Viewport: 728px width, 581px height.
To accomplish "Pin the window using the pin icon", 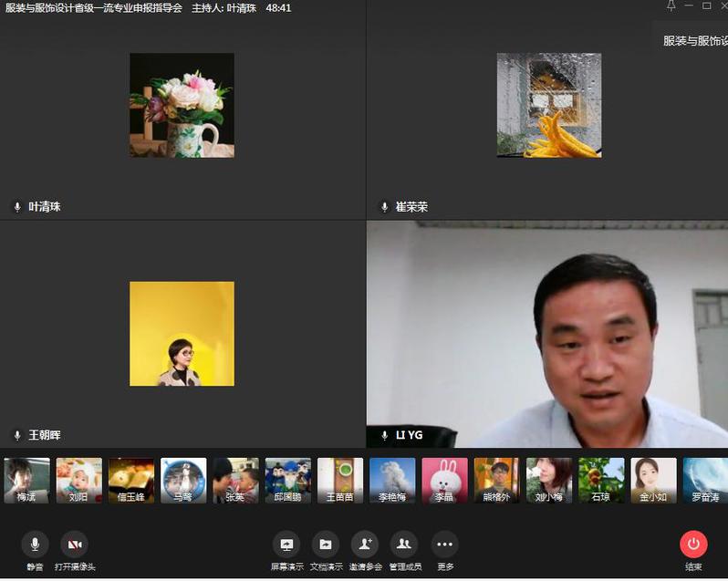I will 671,6.
